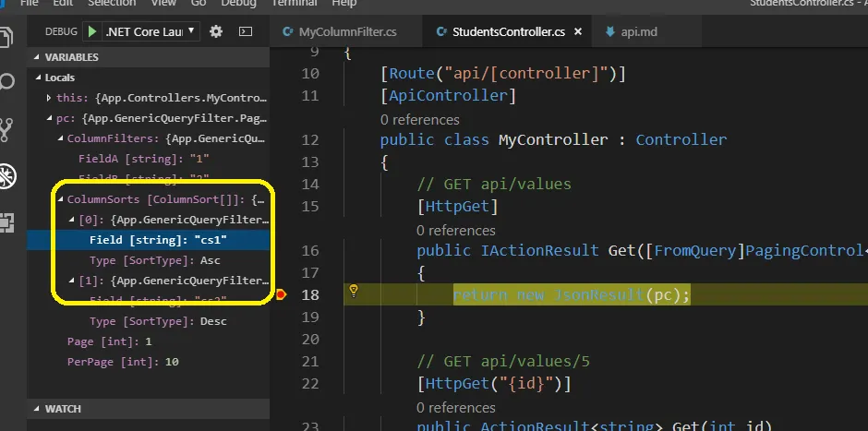Collapse the ColumnFilters node
The height and width of the screenshot is (431, 868).
pos(60,138)
